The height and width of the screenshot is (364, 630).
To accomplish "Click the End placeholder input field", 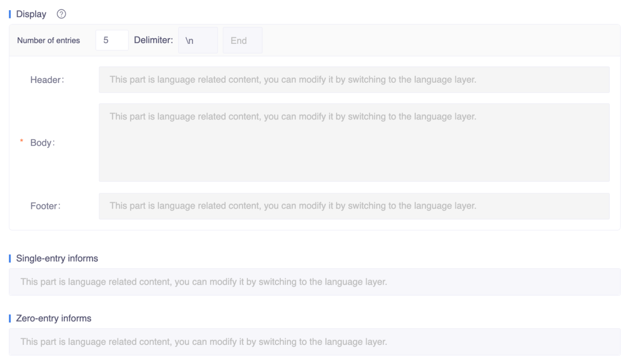I will [x=242, y=40].
